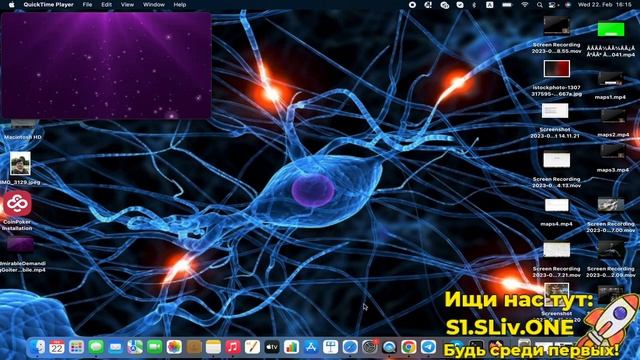Launch Google Chrome from the Dock
Viewport: 640px width, 360px height.
tap(409, 347)
